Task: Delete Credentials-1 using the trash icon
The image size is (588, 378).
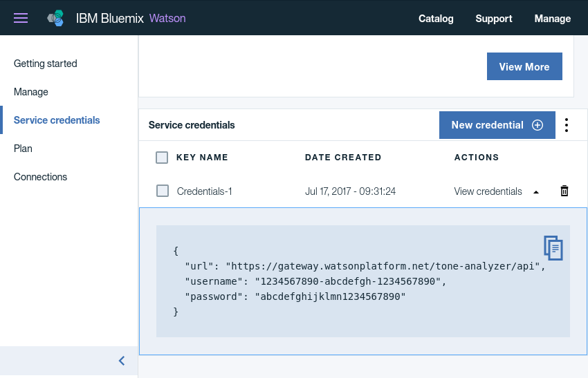Action: 564,191
